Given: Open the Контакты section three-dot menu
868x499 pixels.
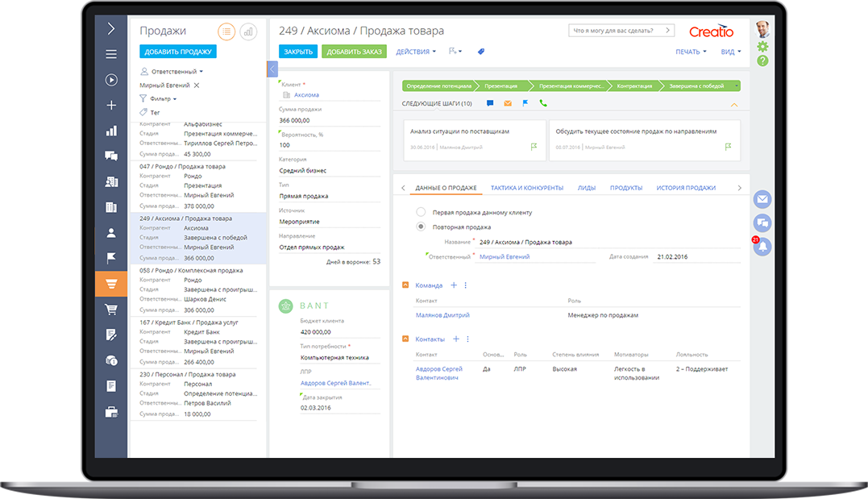Looking at the screenshot, I should coord(467,339).
